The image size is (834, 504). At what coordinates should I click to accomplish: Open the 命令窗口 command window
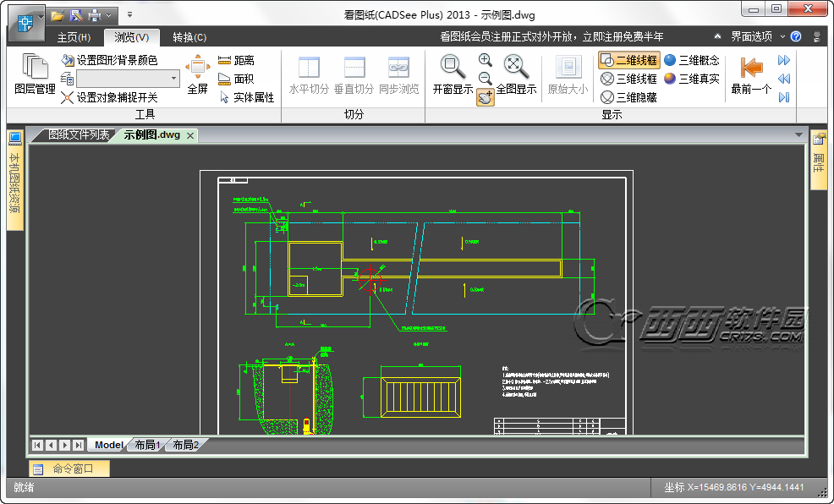69,469
